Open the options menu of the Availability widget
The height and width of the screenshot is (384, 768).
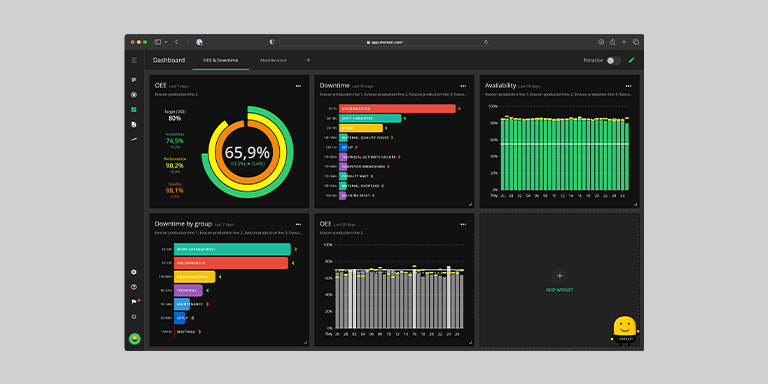pyautogui.click(x=628, y=86)
